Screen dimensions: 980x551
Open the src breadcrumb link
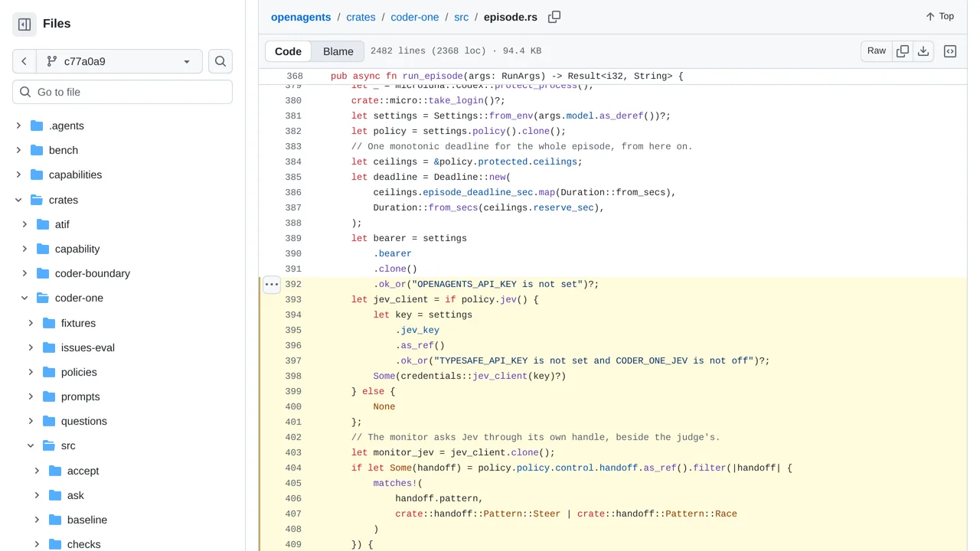461,17
